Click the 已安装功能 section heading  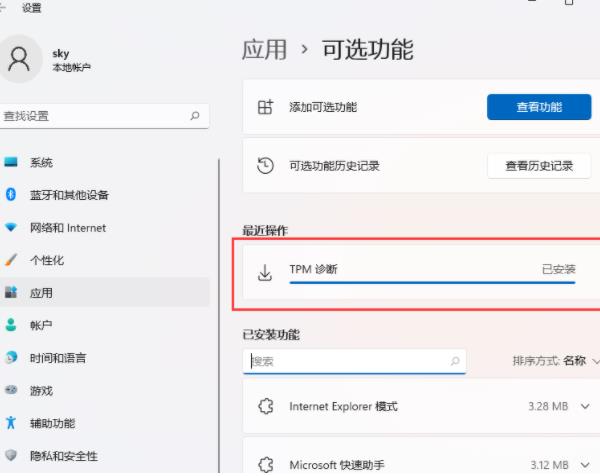[x=271, y=334]
